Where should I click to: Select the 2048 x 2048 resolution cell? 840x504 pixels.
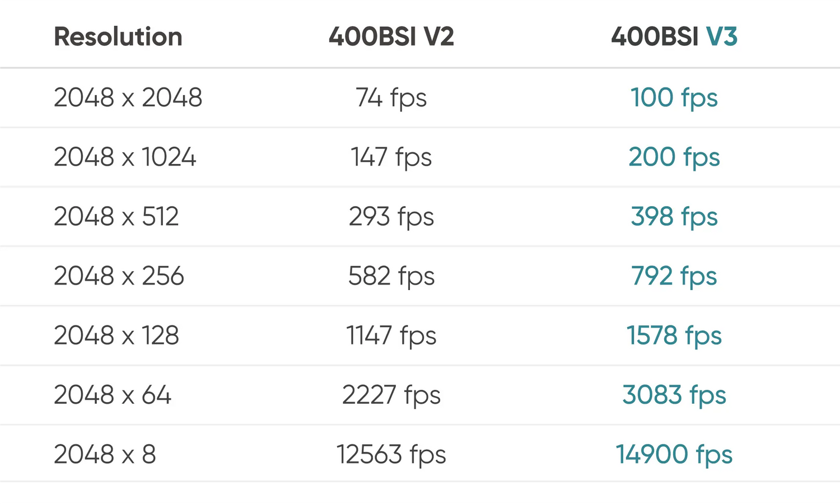pyautogui.click(x=128, y=97)
